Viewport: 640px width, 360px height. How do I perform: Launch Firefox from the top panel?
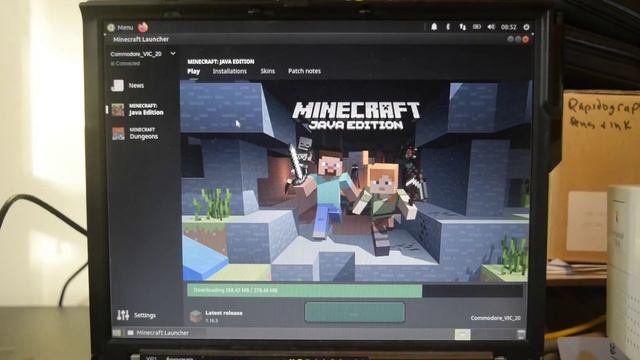click(142, 27)
